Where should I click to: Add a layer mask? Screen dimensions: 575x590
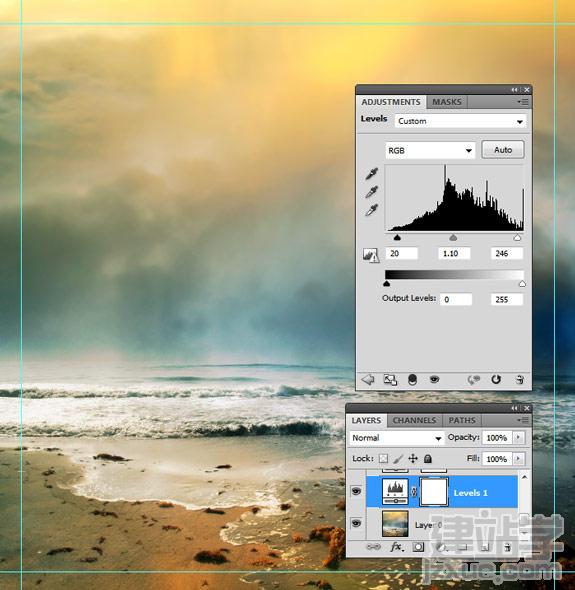coord(418,547)
